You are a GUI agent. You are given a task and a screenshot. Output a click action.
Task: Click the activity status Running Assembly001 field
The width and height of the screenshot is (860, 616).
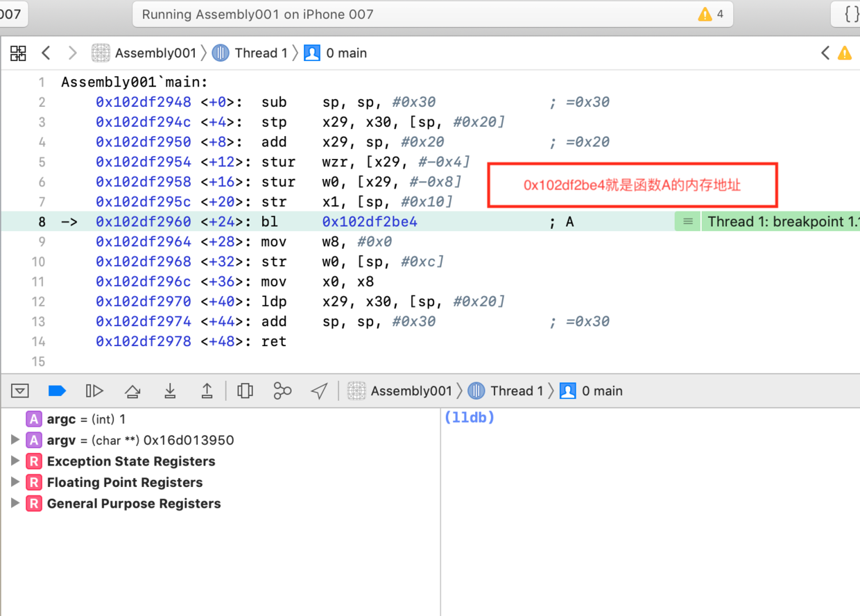[x=432, y=14]
